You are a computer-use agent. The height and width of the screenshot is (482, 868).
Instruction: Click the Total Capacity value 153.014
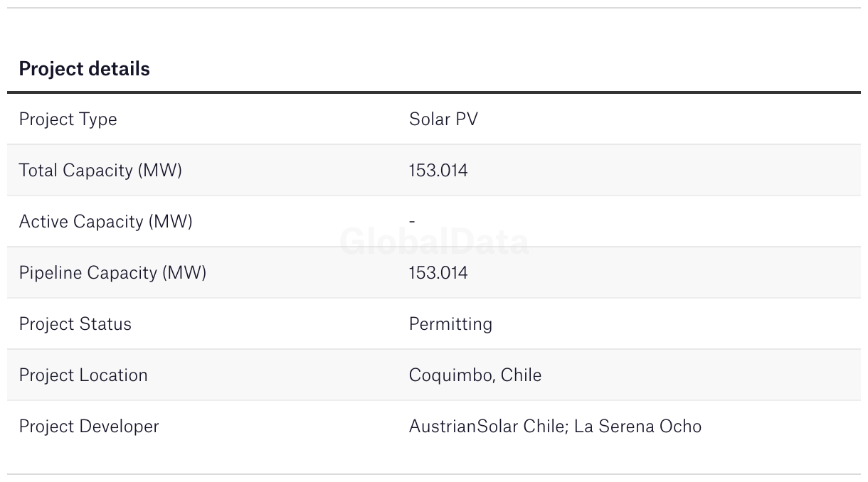click(438, 170)
